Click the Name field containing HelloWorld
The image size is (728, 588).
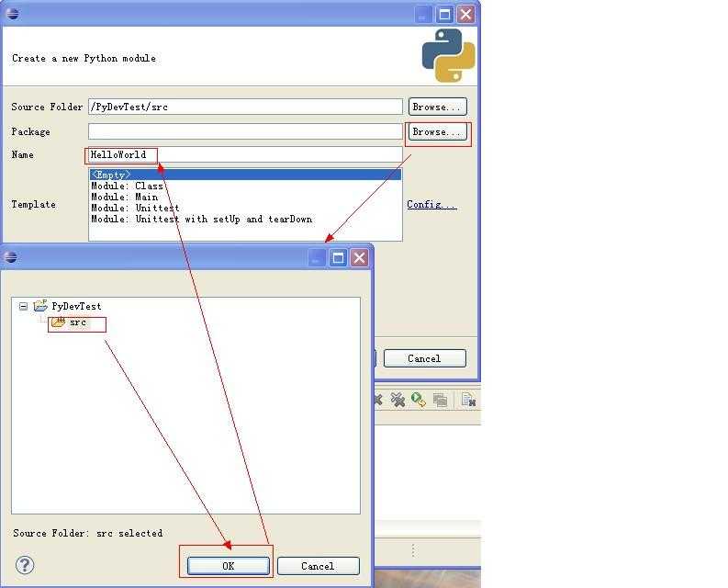[x=245, y=154]
